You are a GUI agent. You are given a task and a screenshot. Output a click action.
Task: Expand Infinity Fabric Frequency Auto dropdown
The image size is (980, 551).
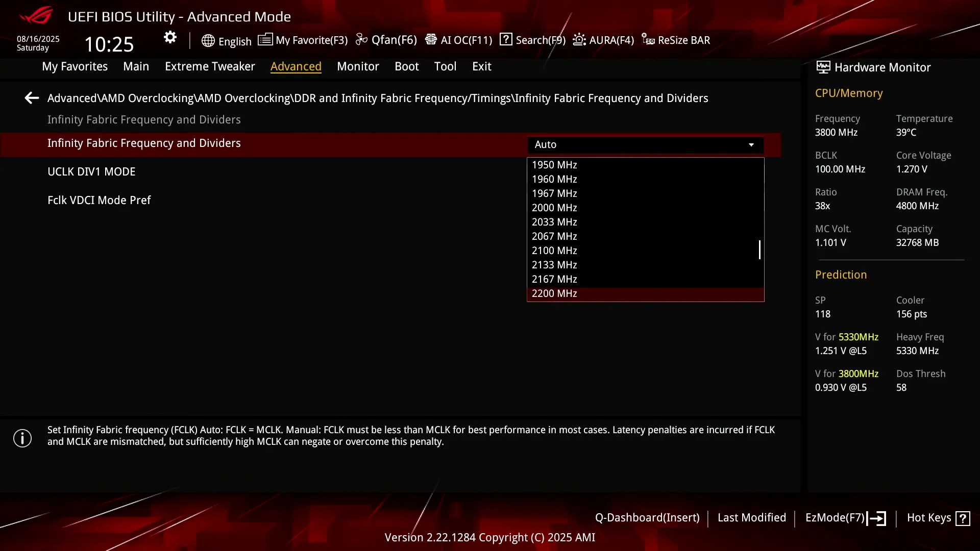pos(645,145)
